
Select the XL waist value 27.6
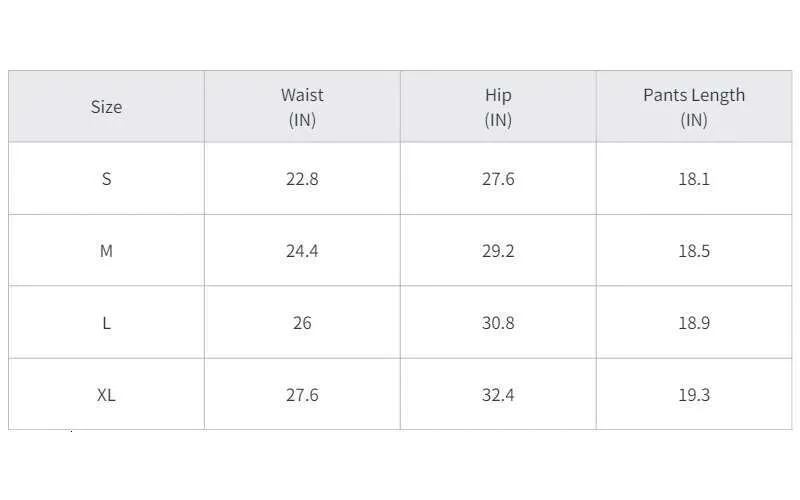tap(302, 394)
